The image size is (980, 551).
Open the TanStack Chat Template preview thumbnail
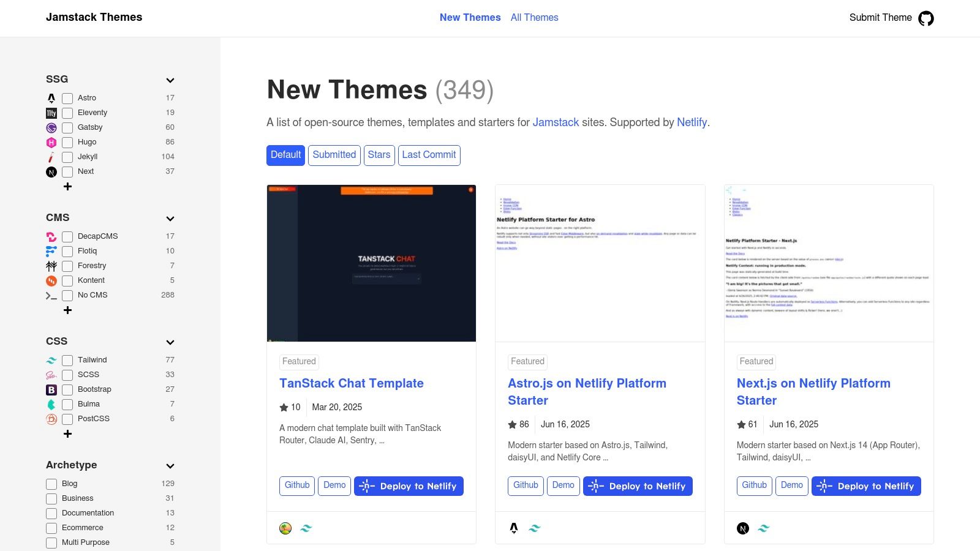[x=371, y=263]
